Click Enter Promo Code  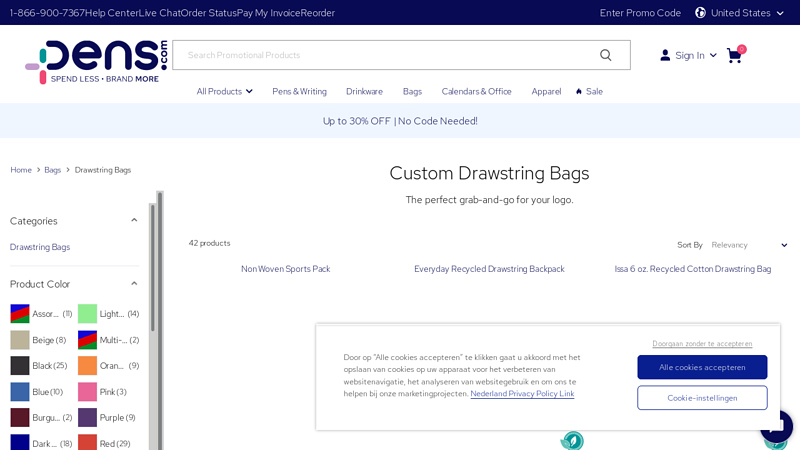(x=640, y=13)
